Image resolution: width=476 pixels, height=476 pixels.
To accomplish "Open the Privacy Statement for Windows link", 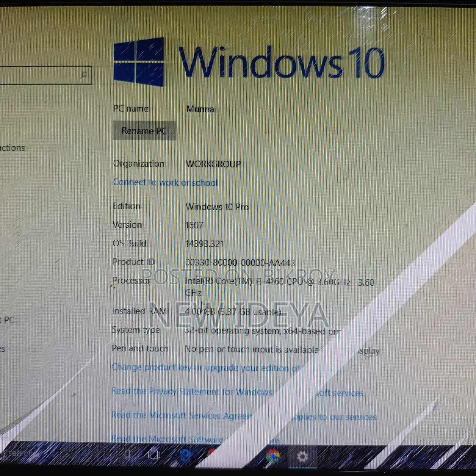I will tap(237, 392).
